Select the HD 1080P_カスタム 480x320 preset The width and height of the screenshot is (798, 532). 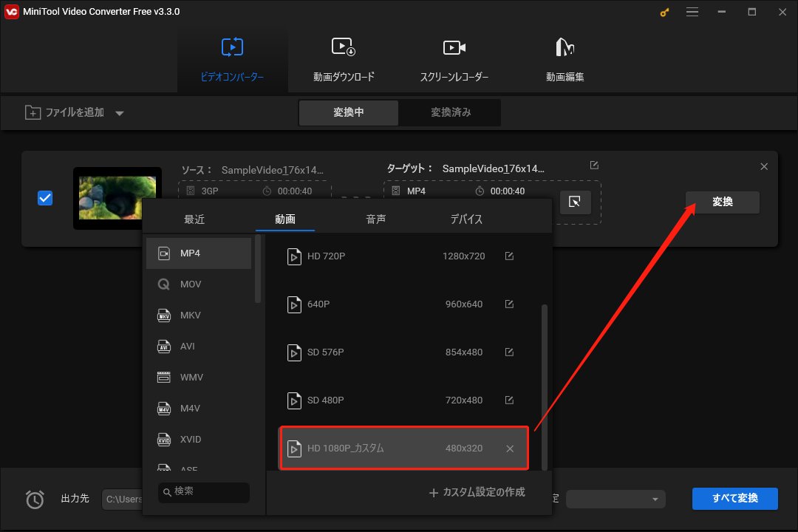click(x=403, y=448)
